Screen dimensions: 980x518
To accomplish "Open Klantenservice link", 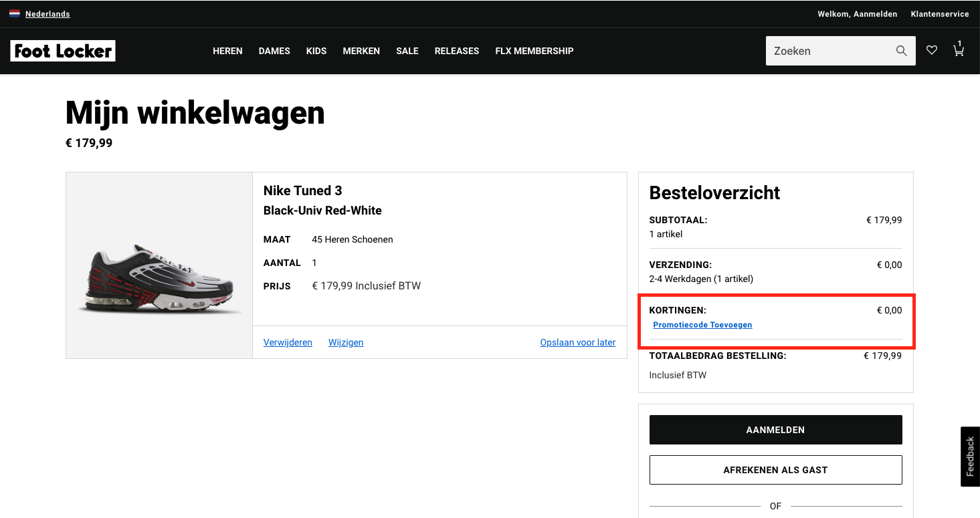I will (x=940, y=14).
